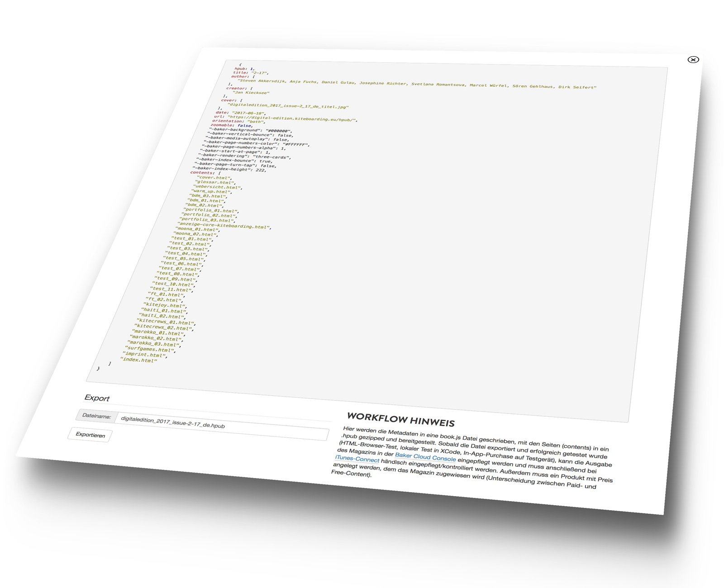724x588 pixels.
Task: Click the "cover.html" entry in contents
Action: [x=214, y=178]
